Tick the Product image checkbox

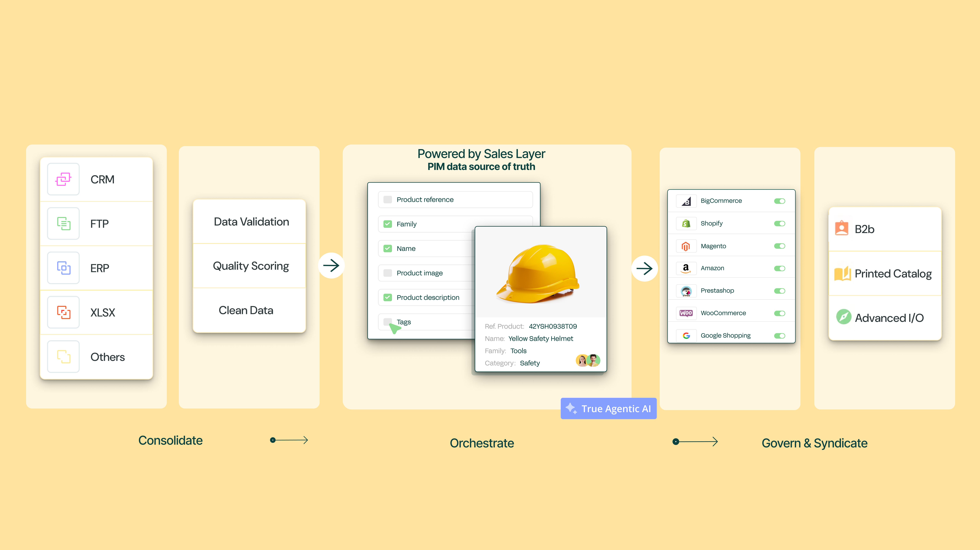point(388,273)
